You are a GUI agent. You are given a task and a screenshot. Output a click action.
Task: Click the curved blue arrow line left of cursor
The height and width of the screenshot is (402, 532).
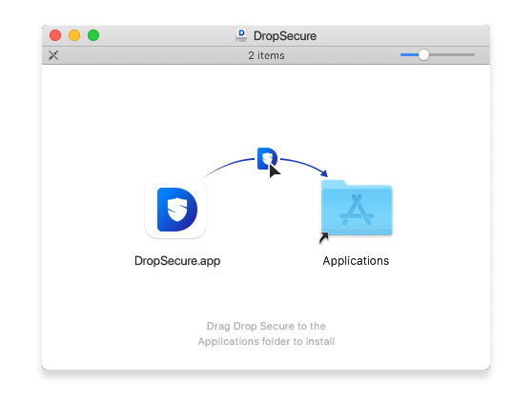(228, 166)
